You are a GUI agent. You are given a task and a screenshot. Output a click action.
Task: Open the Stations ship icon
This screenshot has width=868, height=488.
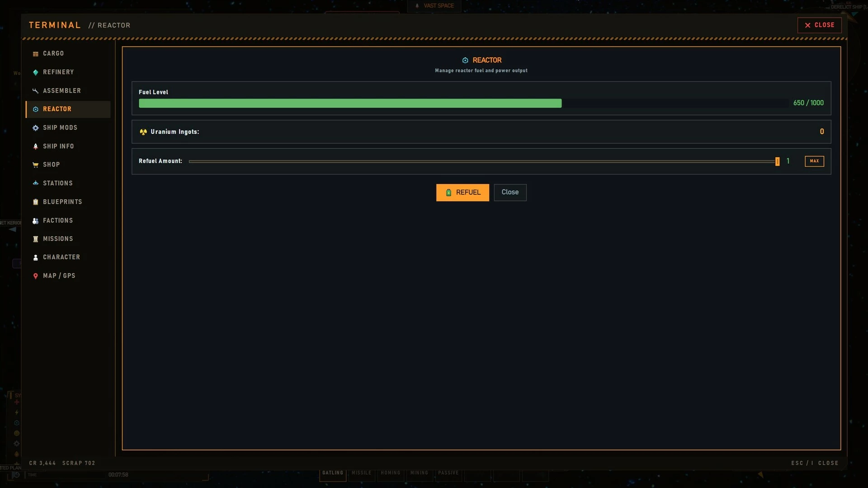[35, 183]
